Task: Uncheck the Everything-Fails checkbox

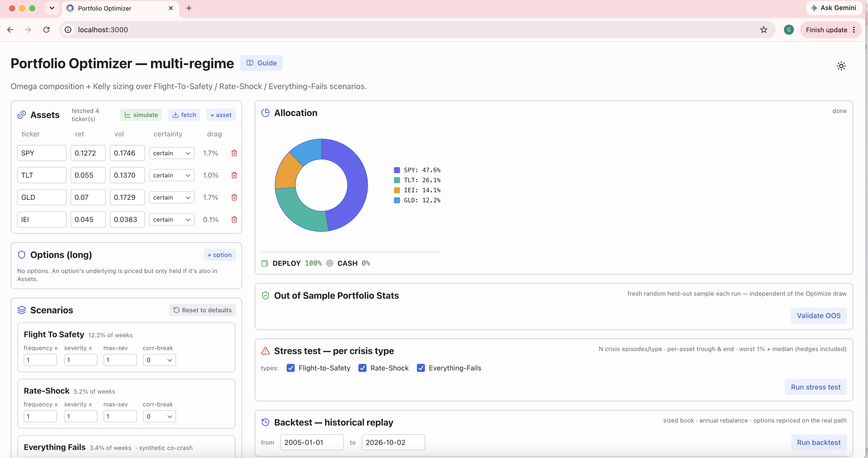Action: pyautogui.click(x=420, y=368)
